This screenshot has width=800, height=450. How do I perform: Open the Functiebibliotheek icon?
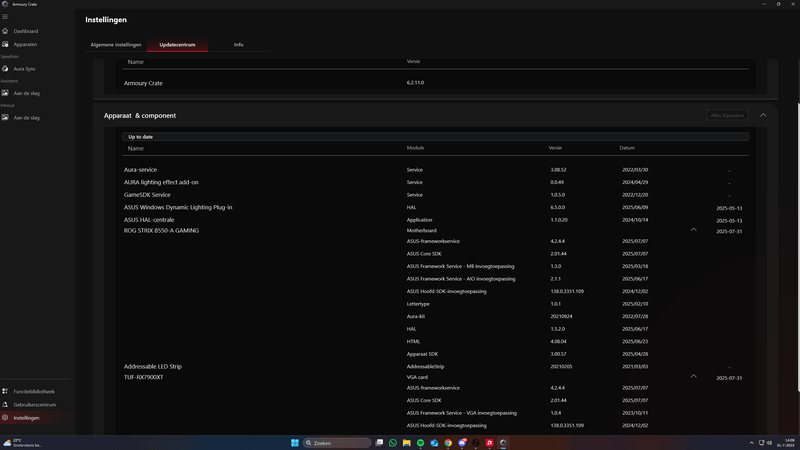point(5,391)
